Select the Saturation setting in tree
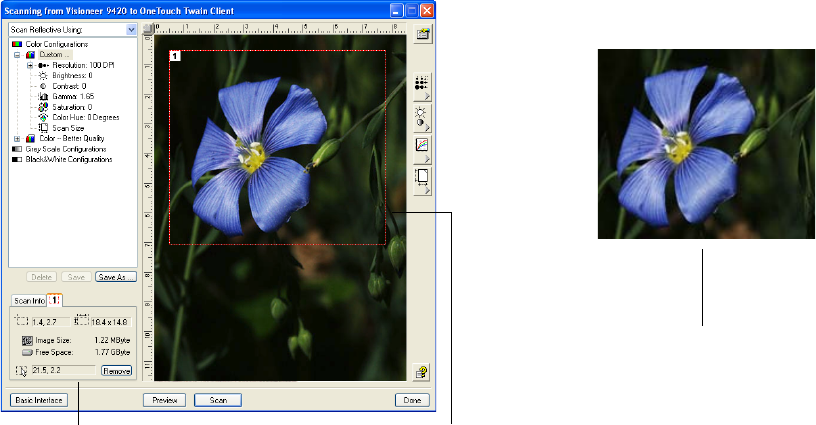 73,106
